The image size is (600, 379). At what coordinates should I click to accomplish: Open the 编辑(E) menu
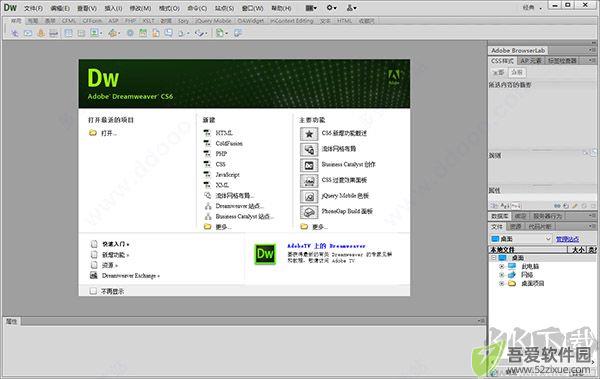pos(60,8)
